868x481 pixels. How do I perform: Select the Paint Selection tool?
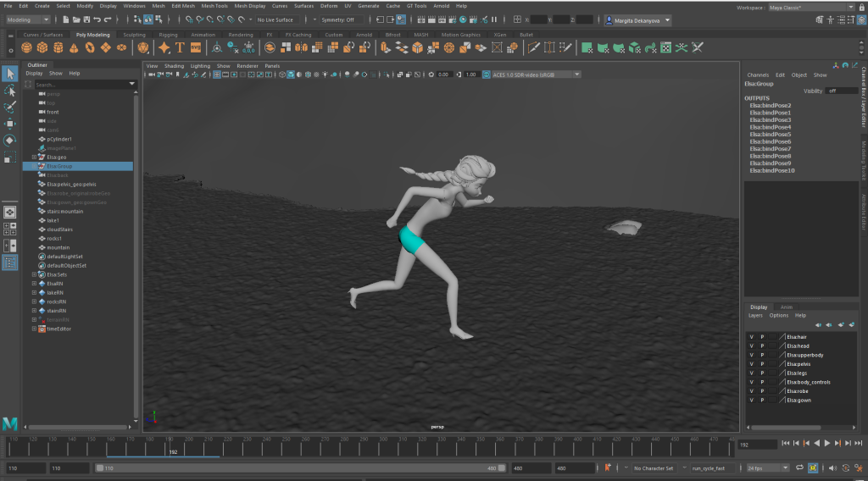[x=10, y=108]
